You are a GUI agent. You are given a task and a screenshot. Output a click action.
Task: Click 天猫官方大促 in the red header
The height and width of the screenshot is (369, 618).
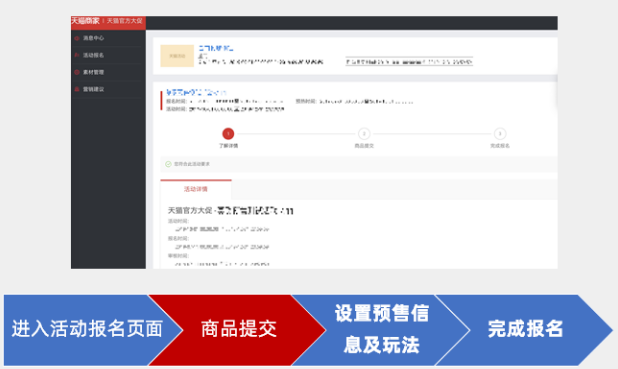125,20
